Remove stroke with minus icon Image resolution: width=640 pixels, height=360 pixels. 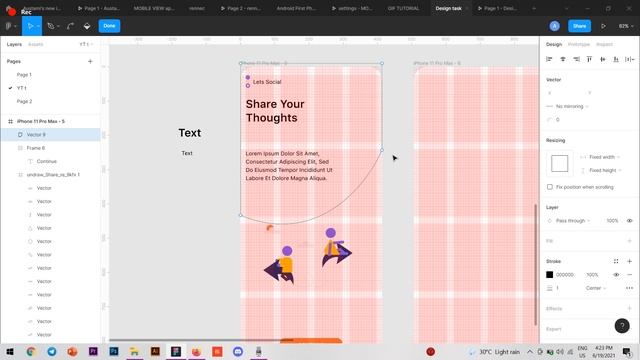pos(629,275)
